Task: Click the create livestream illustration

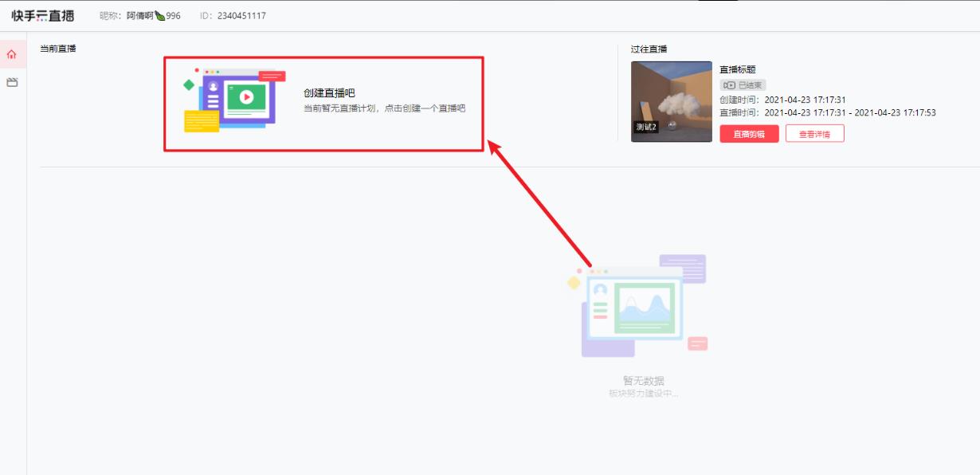Action: (233, 100)
